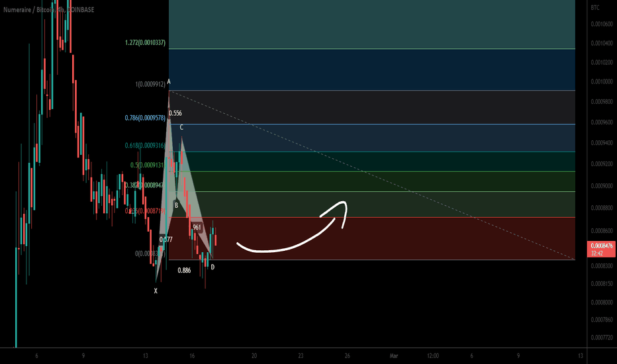Click the 0.886 pattern ratio label

tap(184, 270)
